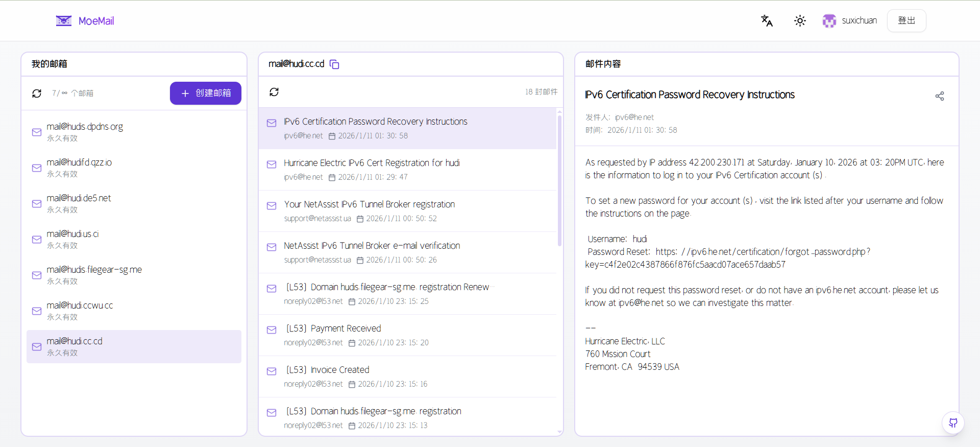Click the language translation icon
The width and height of the screenshot is (980, 447).
coord(767,21)
